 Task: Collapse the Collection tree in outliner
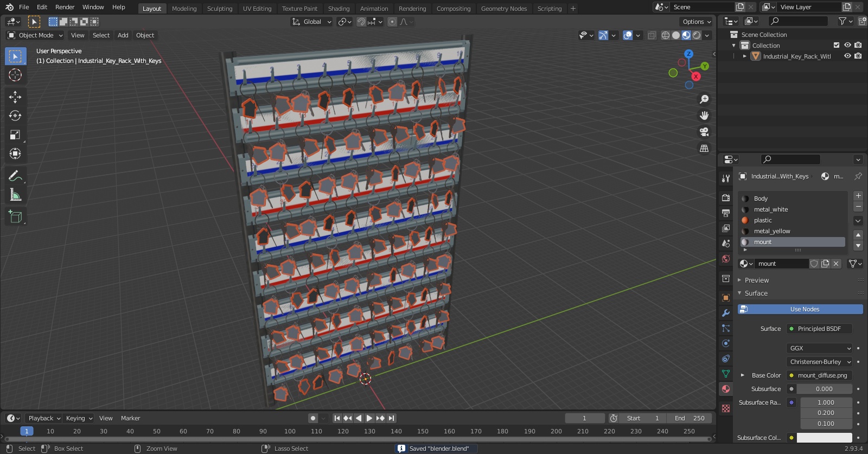(x=734, y=46)
